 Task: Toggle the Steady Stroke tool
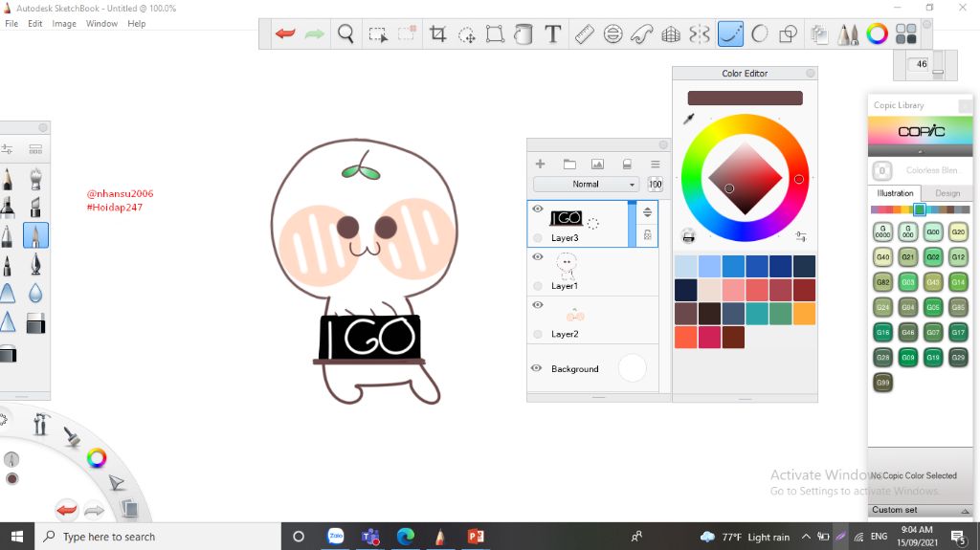(x=730, y=33)
